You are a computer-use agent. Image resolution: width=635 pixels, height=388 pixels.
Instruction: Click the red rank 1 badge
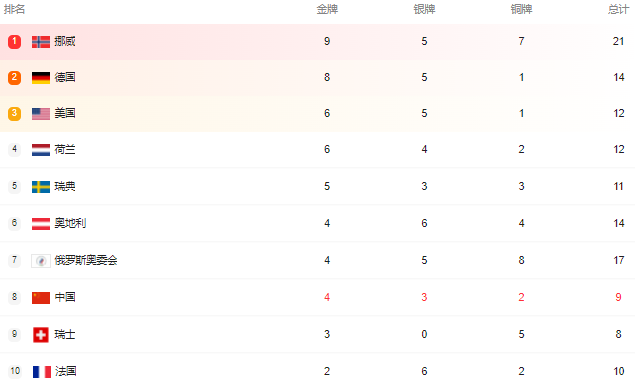(x=15, y=42)
